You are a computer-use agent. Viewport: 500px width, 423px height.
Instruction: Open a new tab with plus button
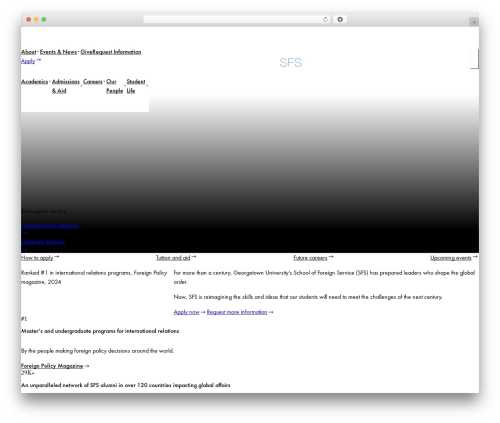(474, 22)
